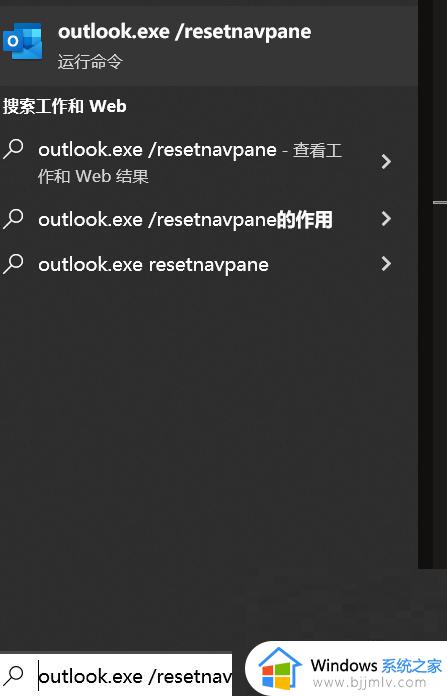The image size is (447, 696).
Task: Click search icon beside 'outlook.exe resetnavpane' suggestion
Action: (x=13, y=264)
